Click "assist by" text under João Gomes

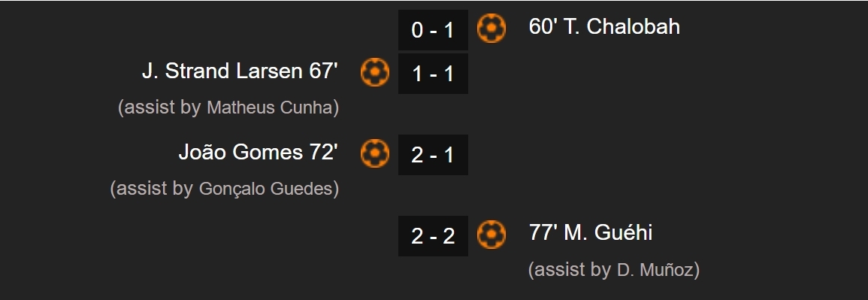[155, 189]
